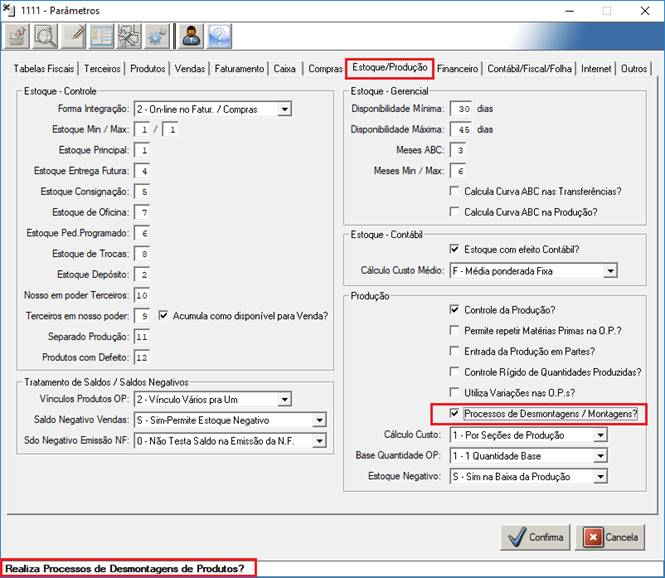
Task: Click the Estoque Ped.Programado field
Action: (x=142, y=233)
